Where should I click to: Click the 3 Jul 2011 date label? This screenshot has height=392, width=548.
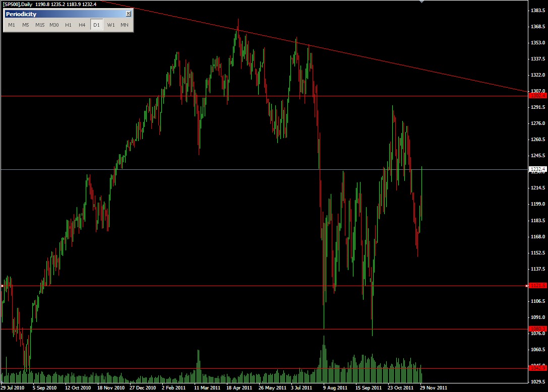click(301, 387)
